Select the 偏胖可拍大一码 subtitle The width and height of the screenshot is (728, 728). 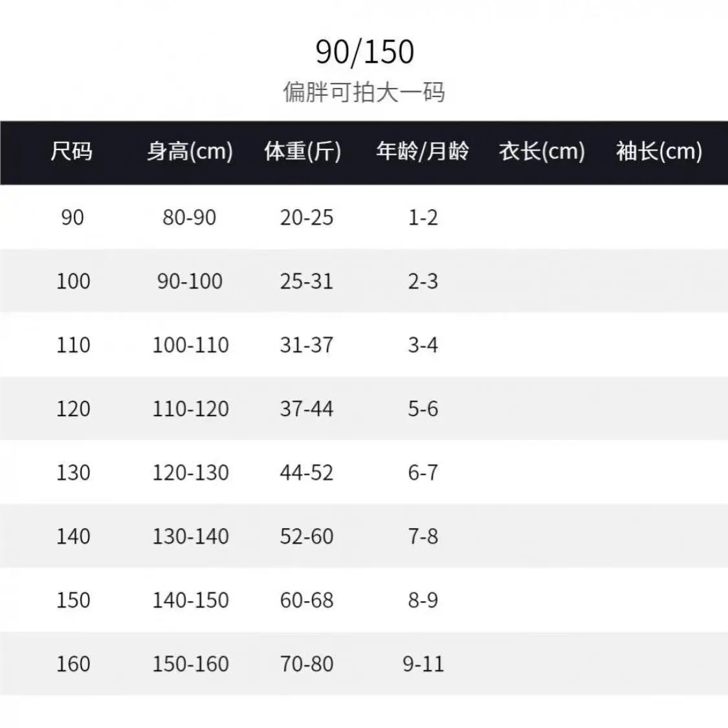364,92
